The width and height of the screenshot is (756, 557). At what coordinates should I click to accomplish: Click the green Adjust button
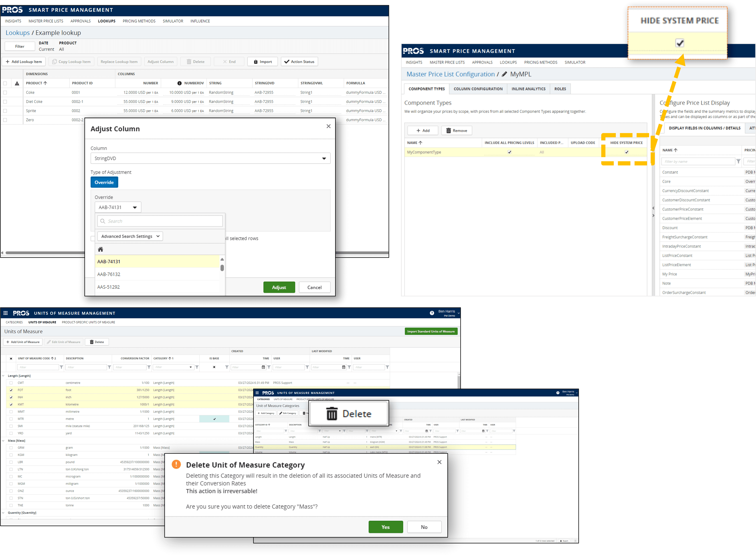point(279,287)
